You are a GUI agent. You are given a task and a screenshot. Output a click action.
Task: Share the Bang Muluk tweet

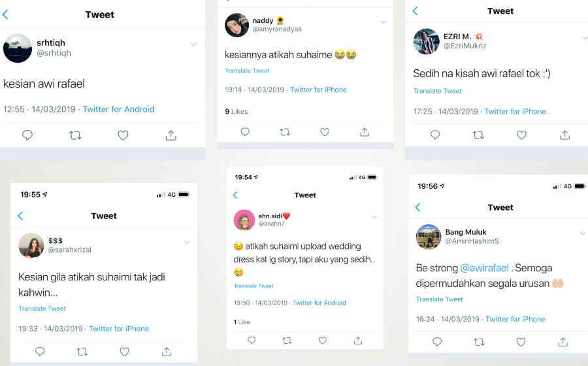coord(563,342)
